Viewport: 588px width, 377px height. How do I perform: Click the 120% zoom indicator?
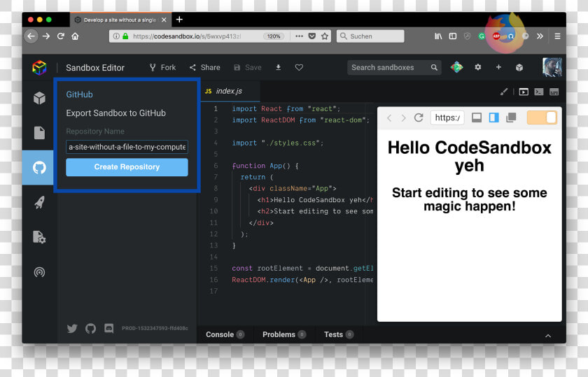click(274, 36)
